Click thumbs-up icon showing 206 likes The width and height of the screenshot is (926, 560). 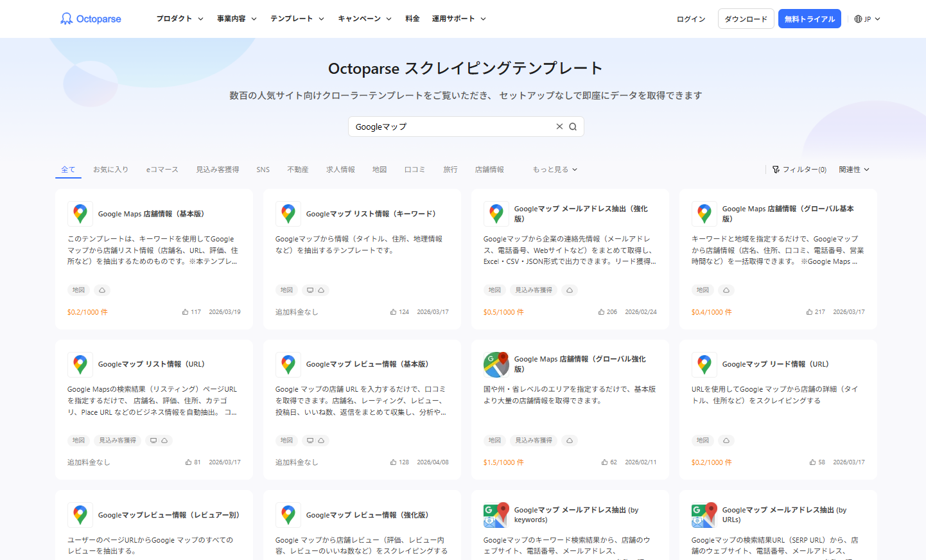pos(601,312)
